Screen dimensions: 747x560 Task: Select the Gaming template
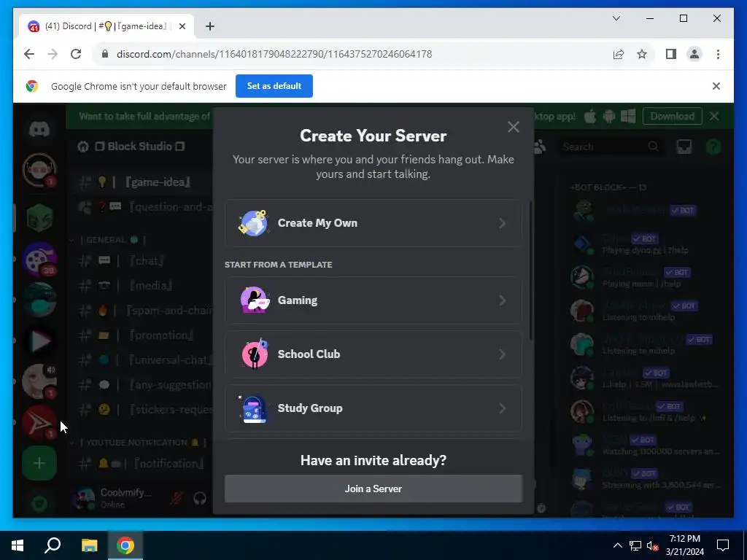tap(373, 300)
